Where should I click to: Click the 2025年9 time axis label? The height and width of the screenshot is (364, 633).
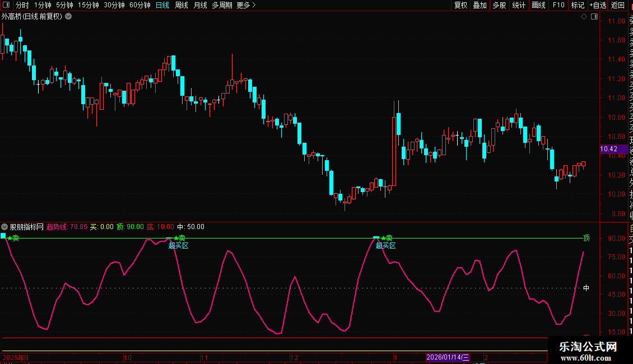pyautogui.click(x=15, y=357)
